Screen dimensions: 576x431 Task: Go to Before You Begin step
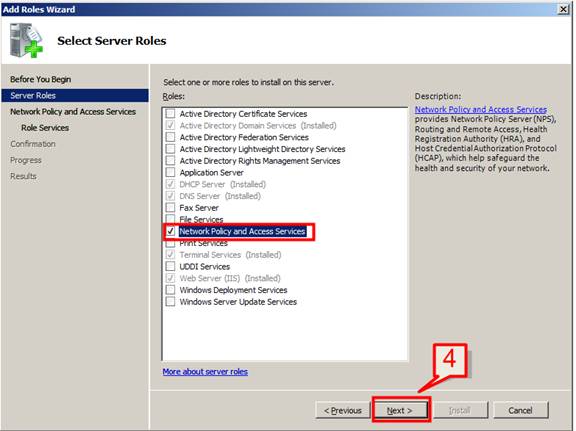pos(41,79)
